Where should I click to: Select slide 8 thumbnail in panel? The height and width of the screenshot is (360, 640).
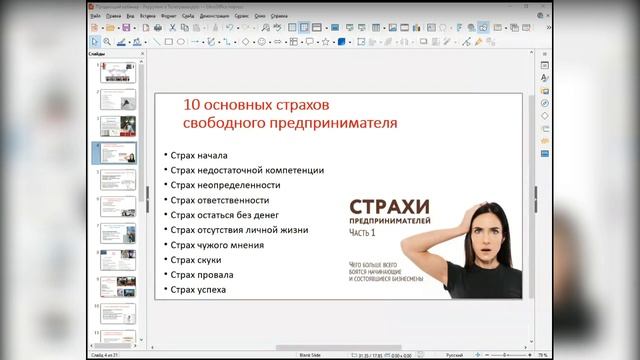[118, 260]
